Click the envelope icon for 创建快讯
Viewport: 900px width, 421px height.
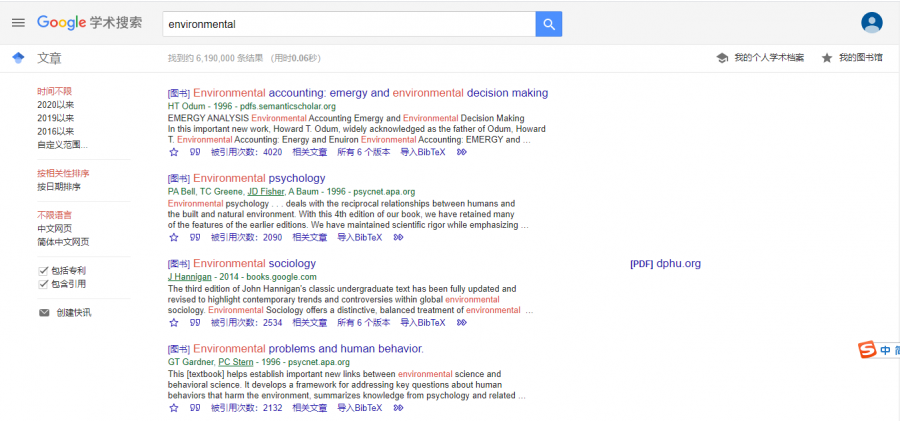(44, 313)
